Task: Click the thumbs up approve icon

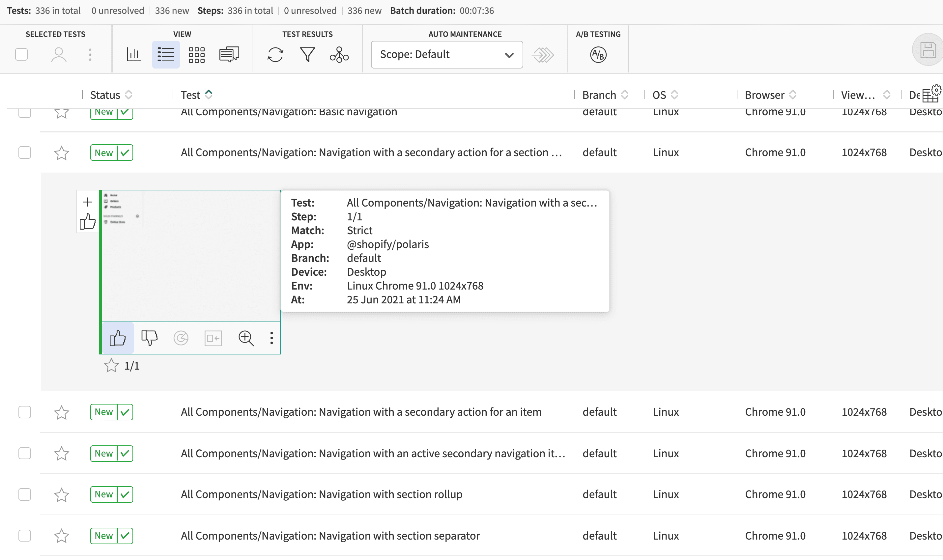Action: point(117,337)
